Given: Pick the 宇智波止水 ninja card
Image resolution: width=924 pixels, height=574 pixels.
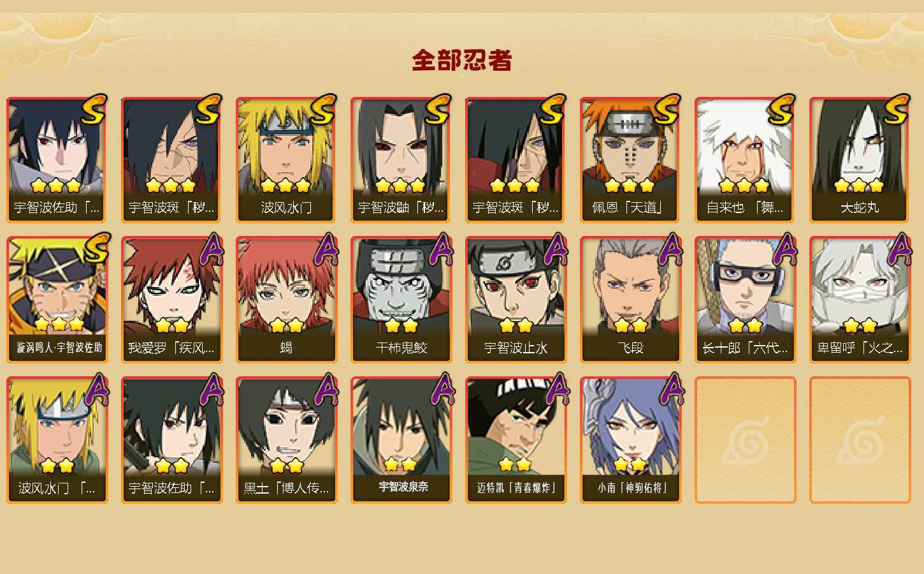Looking at the screenshot, I should tap(516, 299).
